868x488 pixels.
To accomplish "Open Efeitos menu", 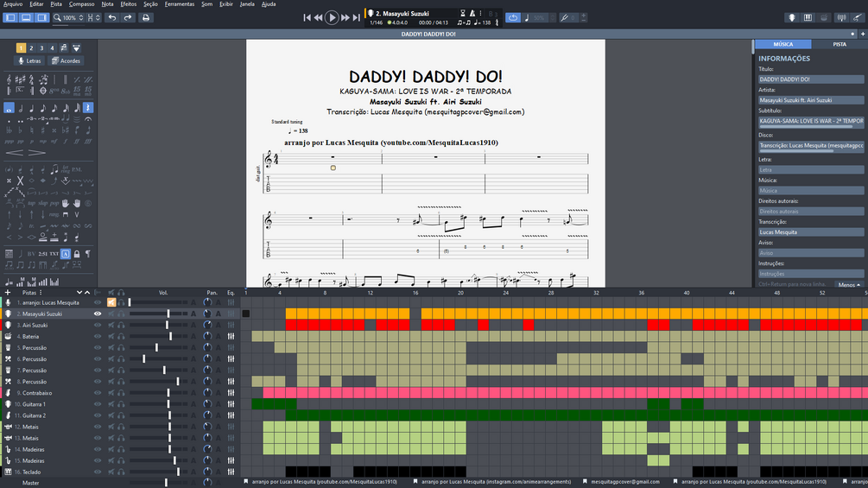I will coord(129,3).
